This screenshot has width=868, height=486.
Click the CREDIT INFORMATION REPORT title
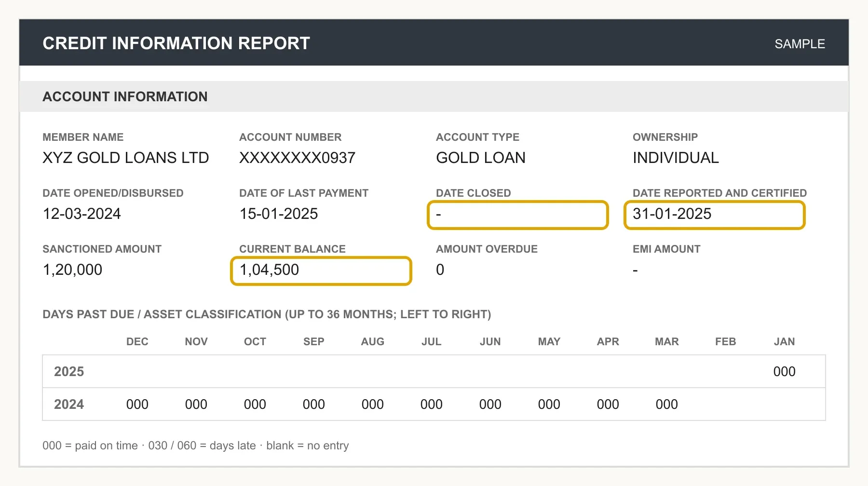pyautogui.click(x=176, y=43)
